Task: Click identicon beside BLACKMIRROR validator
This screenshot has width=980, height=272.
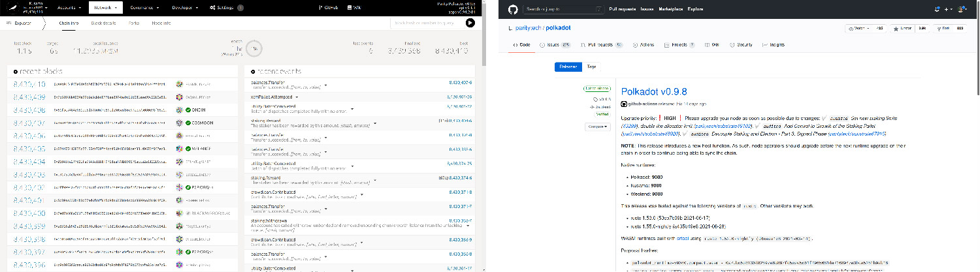Action: click(180, 213)
